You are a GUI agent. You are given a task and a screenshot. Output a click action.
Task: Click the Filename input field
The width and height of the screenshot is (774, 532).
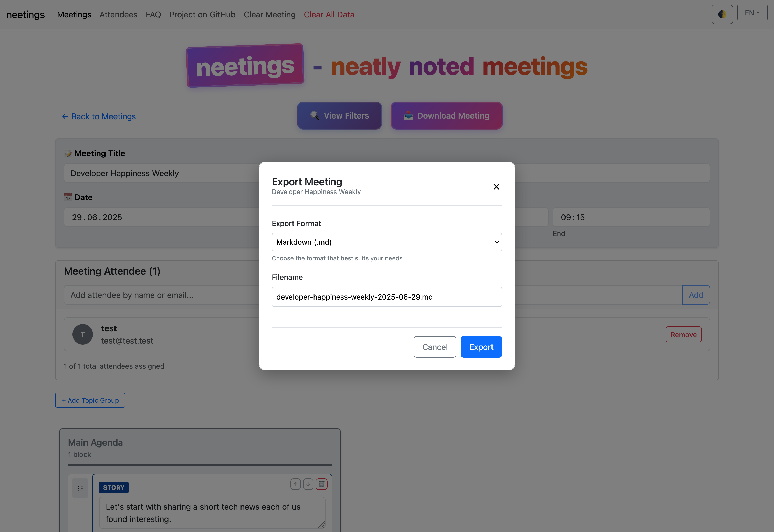click(x=387, y=297)
